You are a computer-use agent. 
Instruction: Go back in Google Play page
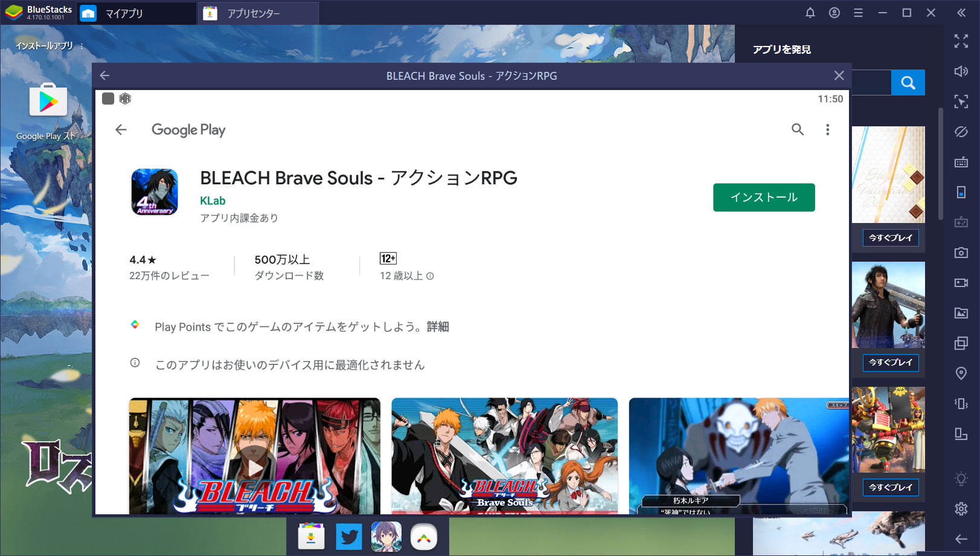coord(121,129)
